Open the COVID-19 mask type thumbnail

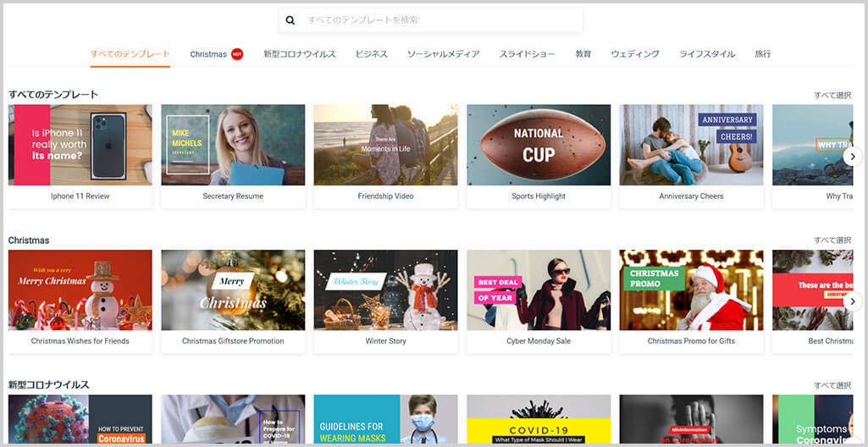click(539, 419)
